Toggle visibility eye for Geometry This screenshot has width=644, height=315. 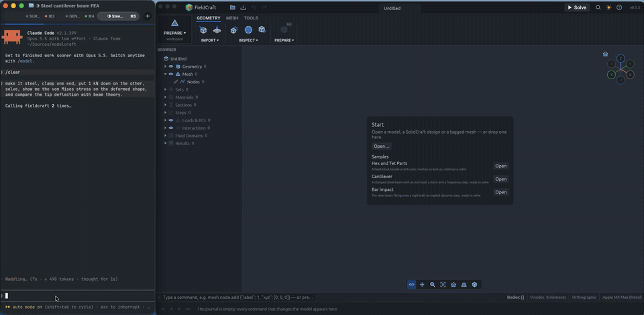point(171,66)
